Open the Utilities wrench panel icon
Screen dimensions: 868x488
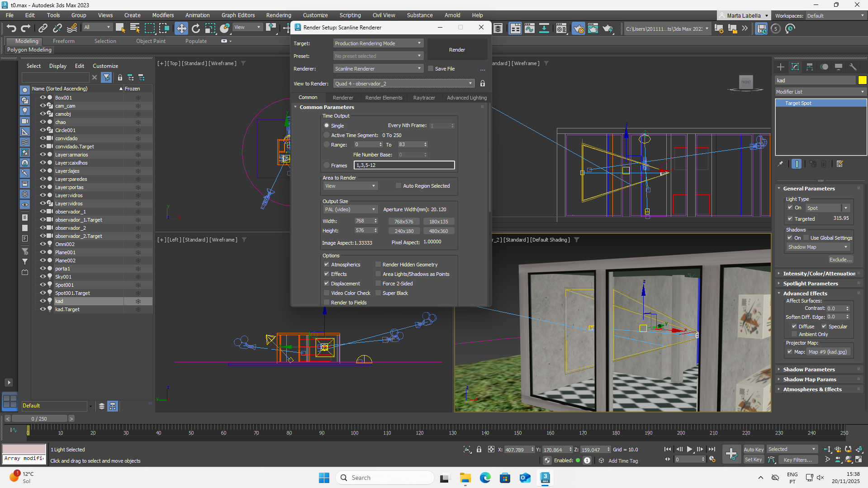(853, 67)
